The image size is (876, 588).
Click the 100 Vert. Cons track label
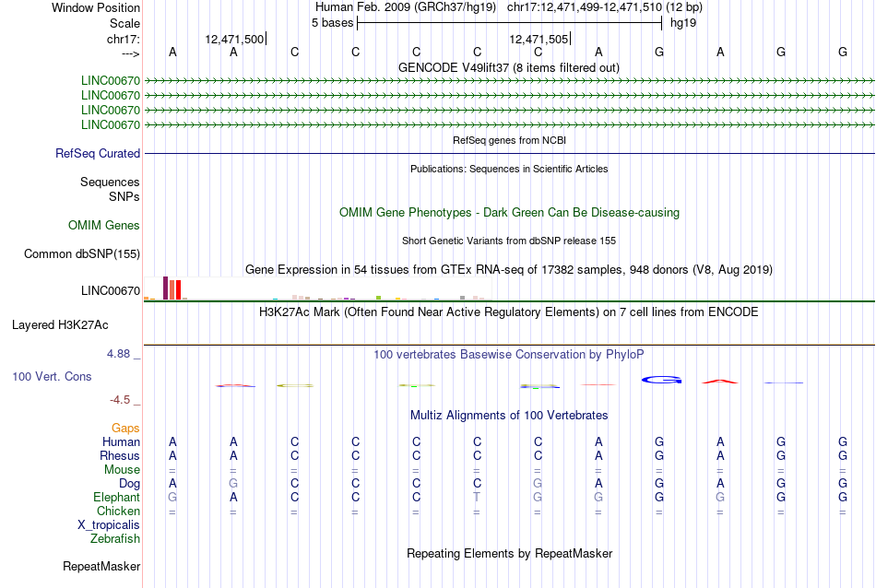pyautogui.click(x=52, y=376)
